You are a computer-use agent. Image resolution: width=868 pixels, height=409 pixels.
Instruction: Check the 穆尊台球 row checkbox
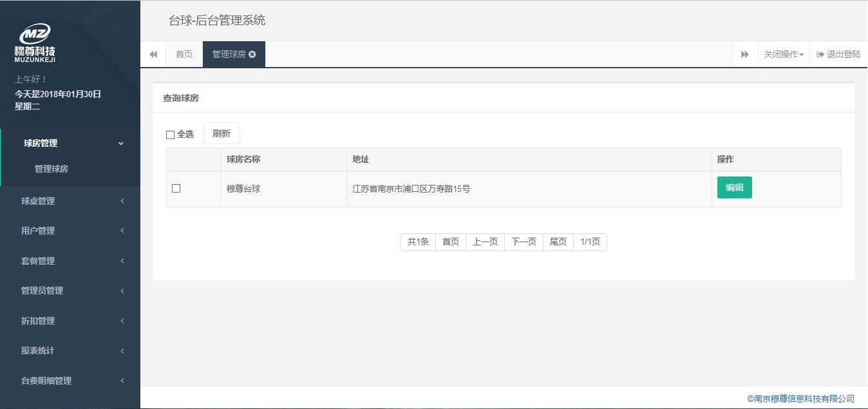click(176, 189)
